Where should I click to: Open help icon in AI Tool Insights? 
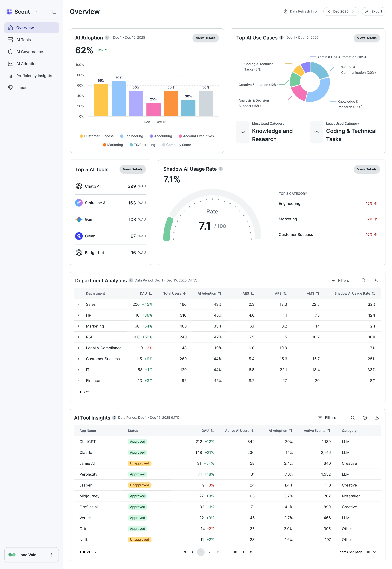[365, 418]
